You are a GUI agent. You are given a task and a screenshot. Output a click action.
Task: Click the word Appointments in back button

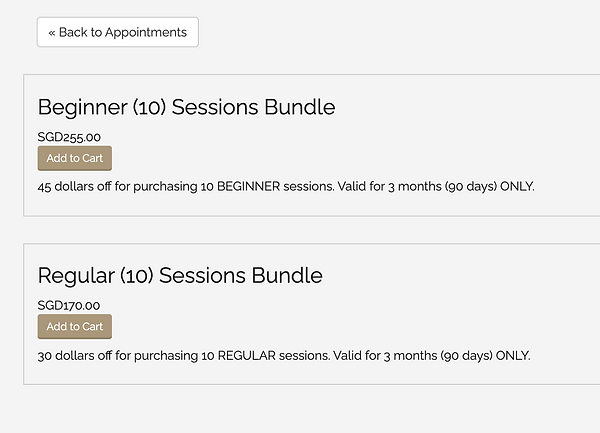[146, 33]
